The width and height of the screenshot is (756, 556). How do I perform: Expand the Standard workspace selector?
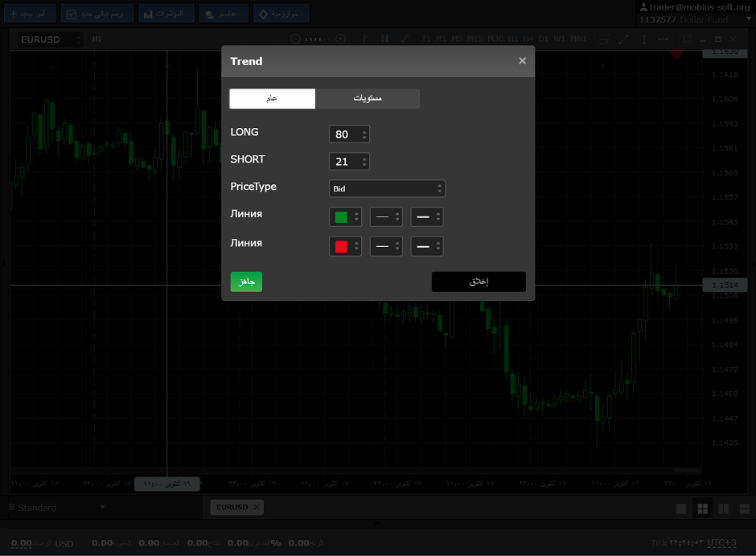pyautogui.click(x=102, y=508)
